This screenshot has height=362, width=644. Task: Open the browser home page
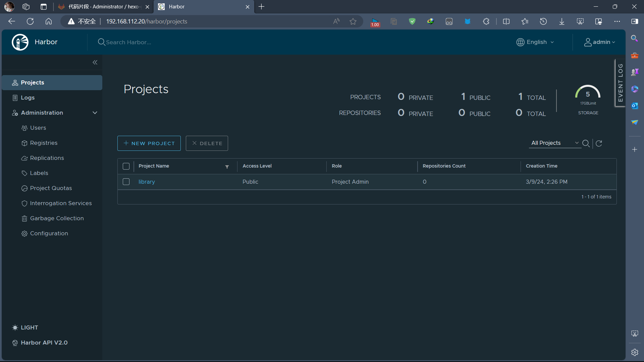(x=49, y=21)
